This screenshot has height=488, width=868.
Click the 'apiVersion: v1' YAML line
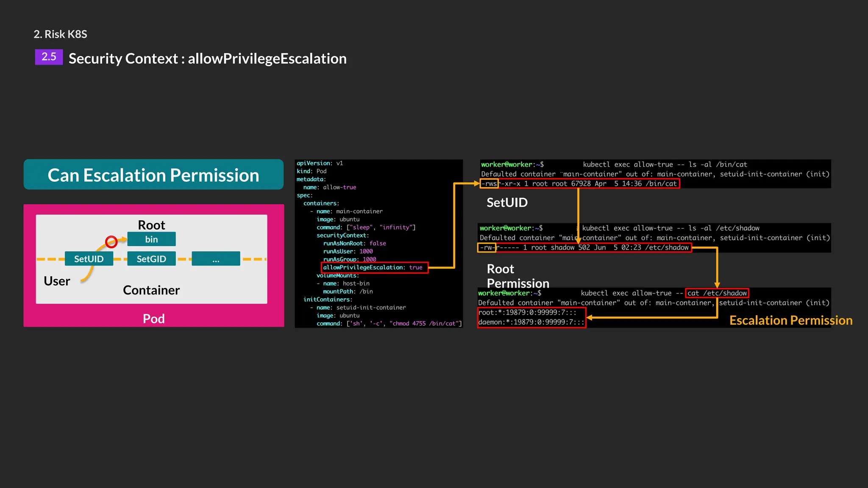coord(320,163)
